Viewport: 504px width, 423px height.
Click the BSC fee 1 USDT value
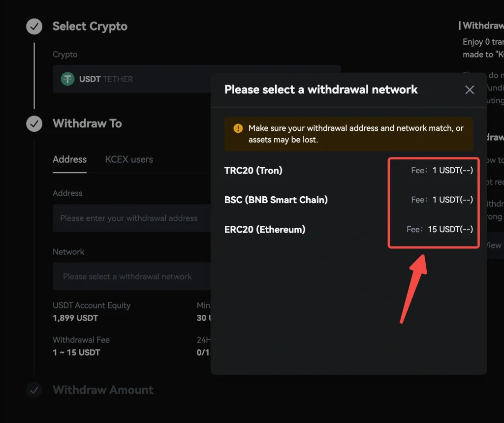pyautogui.click(x=452, y=200)
